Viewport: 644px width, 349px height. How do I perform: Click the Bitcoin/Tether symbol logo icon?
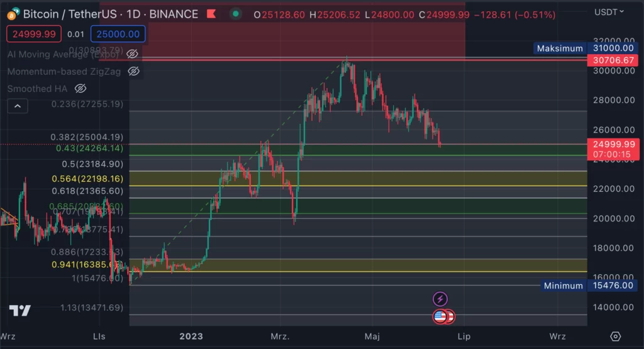tap(11, 14)
